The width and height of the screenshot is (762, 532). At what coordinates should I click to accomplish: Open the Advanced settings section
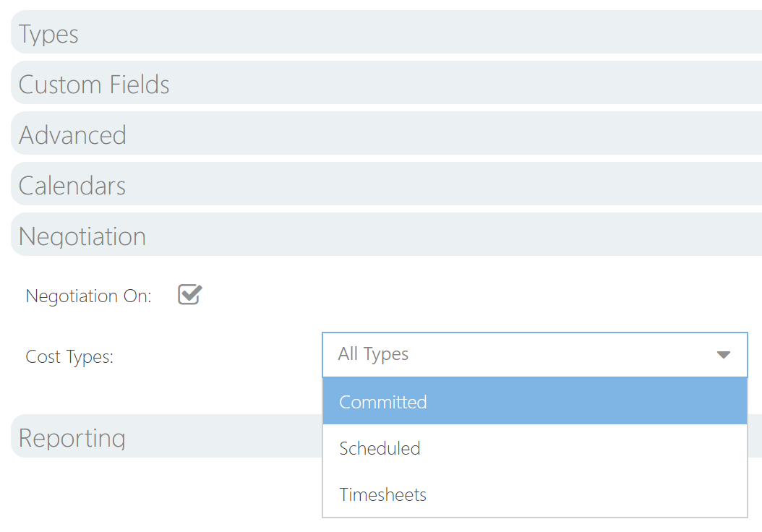386,133
